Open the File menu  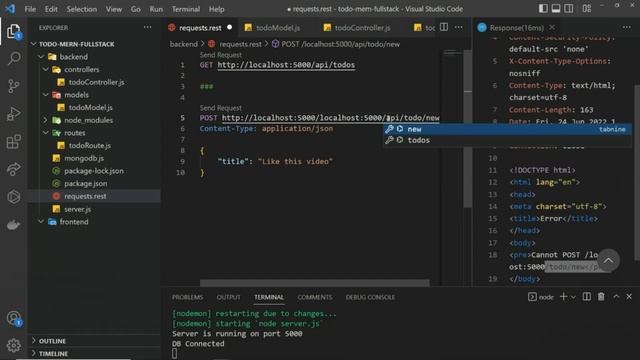(x=30, y=9)
